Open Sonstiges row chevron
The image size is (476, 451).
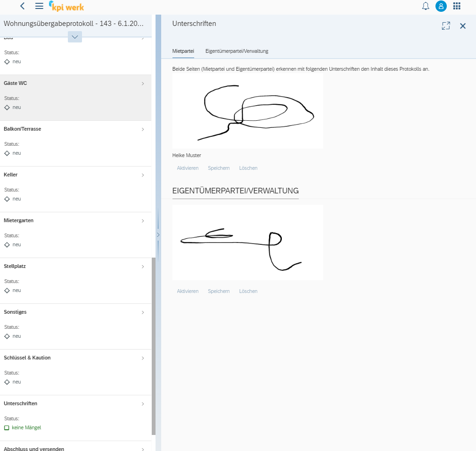(x=143, y=312)
